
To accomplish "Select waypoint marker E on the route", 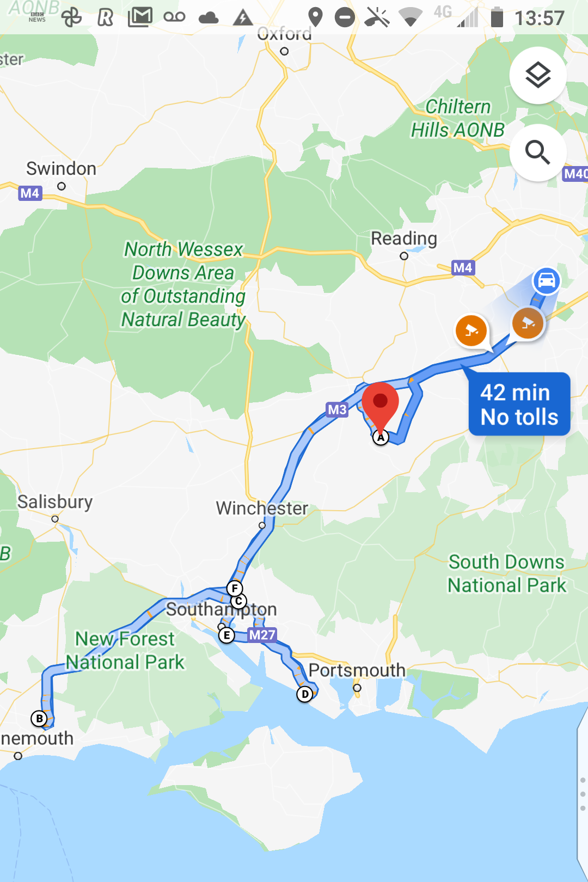I will [226, 635].
